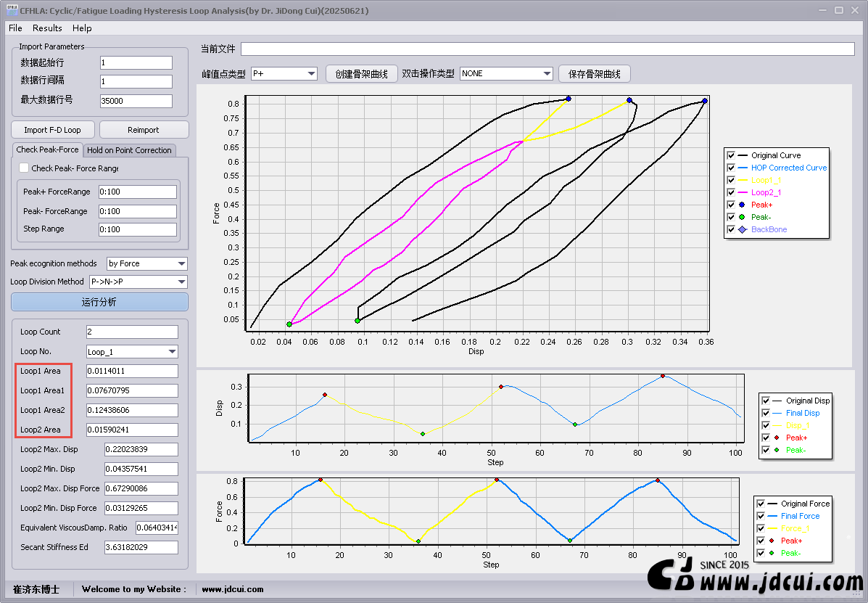868x603 pixels.
Task: Click the 最大数据行号 input field
Action: (136, 101)
